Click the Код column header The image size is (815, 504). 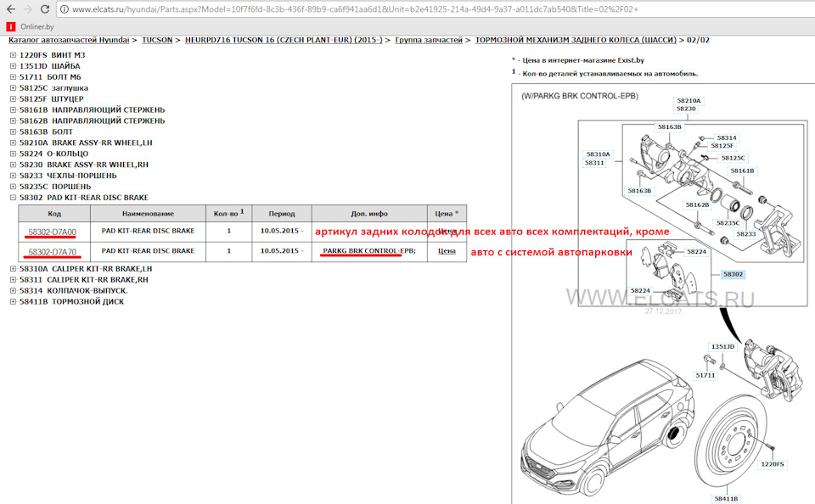click(54, 214)
